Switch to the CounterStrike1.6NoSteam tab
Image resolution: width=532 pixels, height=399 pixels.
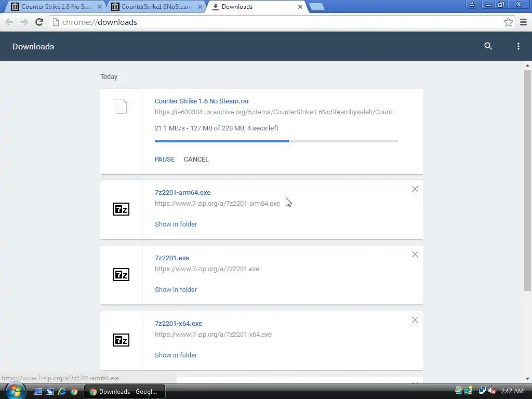(x=156, y=6)
